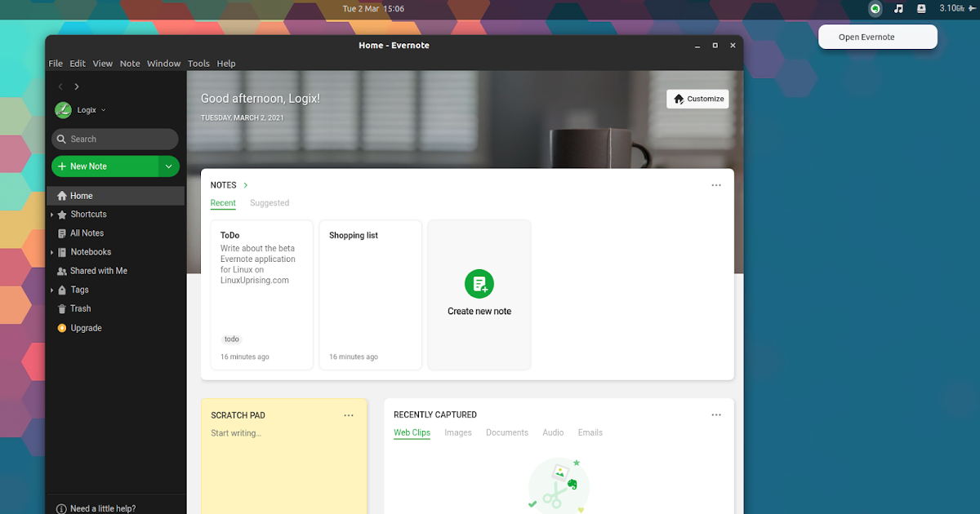The width and height of the screenshot is (980, 514).
Task: Go forward with the right arrow
Action: tap(77, 86)
